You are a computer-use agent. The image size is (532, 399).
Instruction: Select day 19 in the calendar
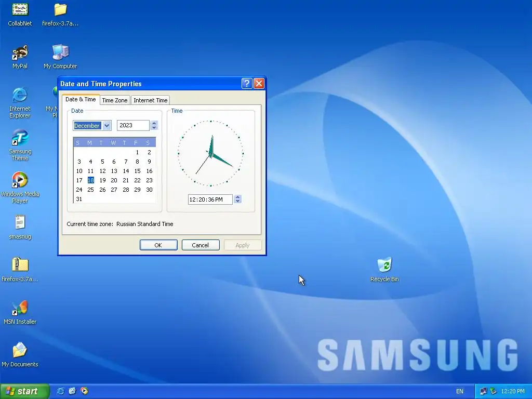pyautogui.click(x=102, y=180)
